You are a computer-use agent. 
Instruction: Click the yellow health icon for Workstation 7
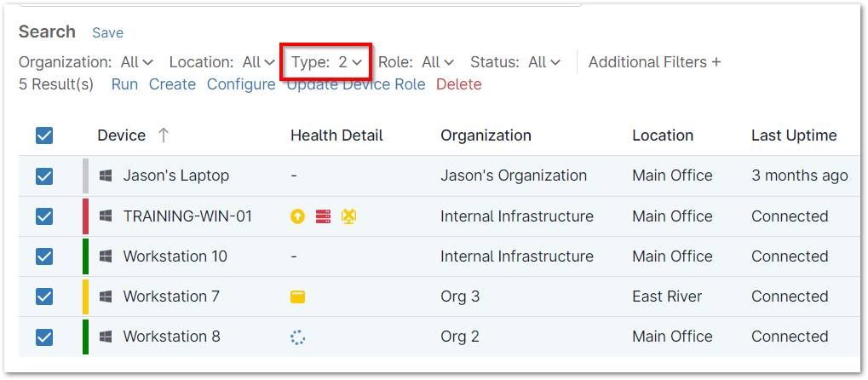[297, 297]
